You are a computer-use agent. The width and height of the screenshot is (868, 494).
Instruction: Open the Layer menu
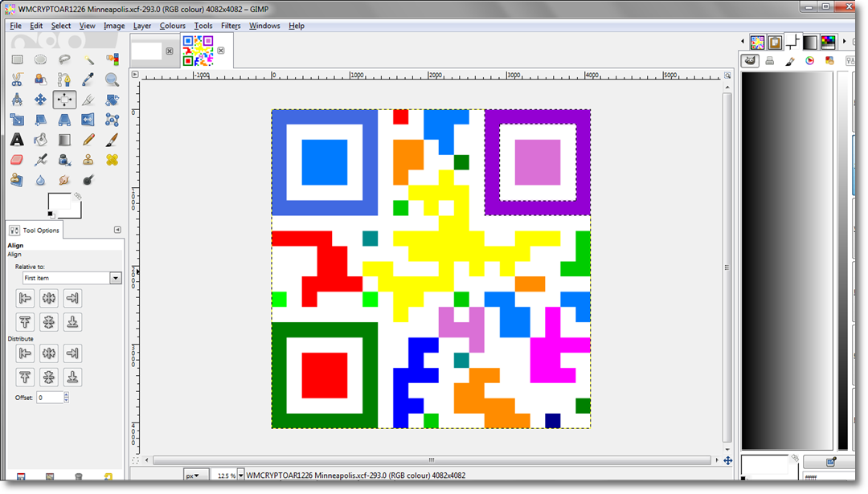pos(142,26)
